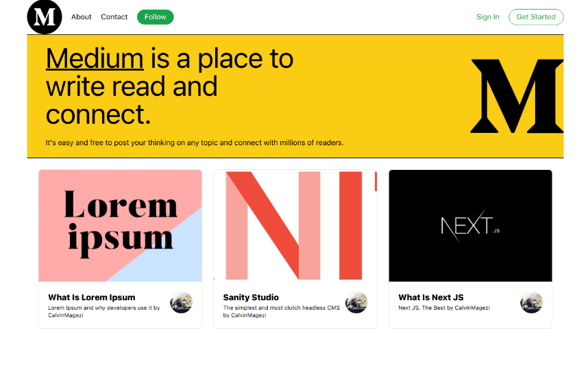Image resolution: width=588 pixels, height=370 pixels.
Task: Open the Contact page
Action: [114, 17]
